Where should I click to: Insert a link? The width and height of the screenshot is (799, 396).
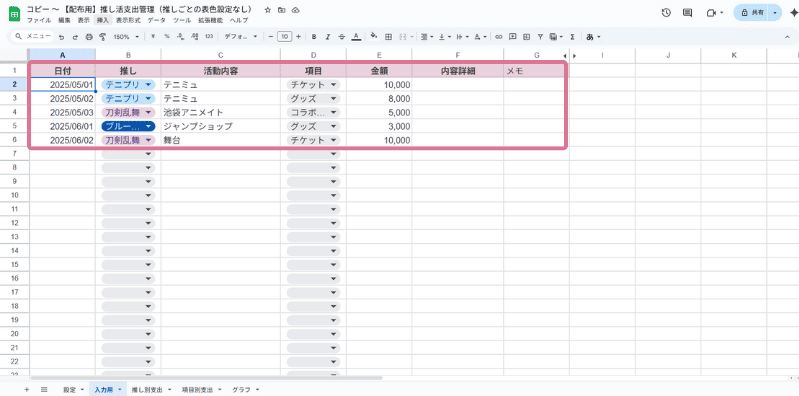coord(498,37)
